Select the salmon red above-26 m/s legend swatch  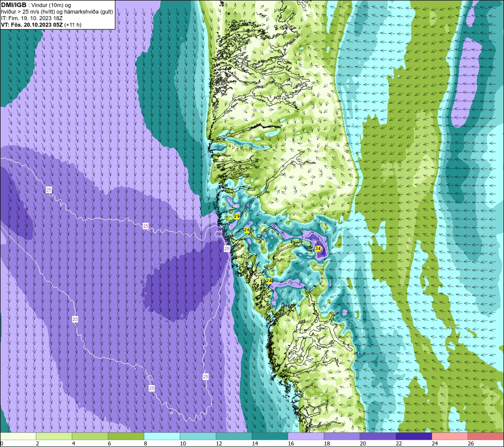click(486, 436)
